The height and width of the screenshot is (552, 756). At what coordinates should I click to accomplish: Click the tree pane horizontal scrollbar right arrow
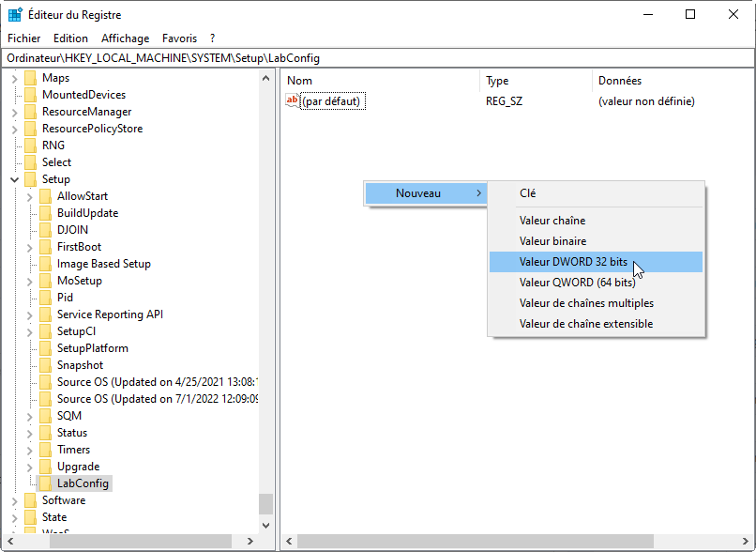[x=249, y=542]
